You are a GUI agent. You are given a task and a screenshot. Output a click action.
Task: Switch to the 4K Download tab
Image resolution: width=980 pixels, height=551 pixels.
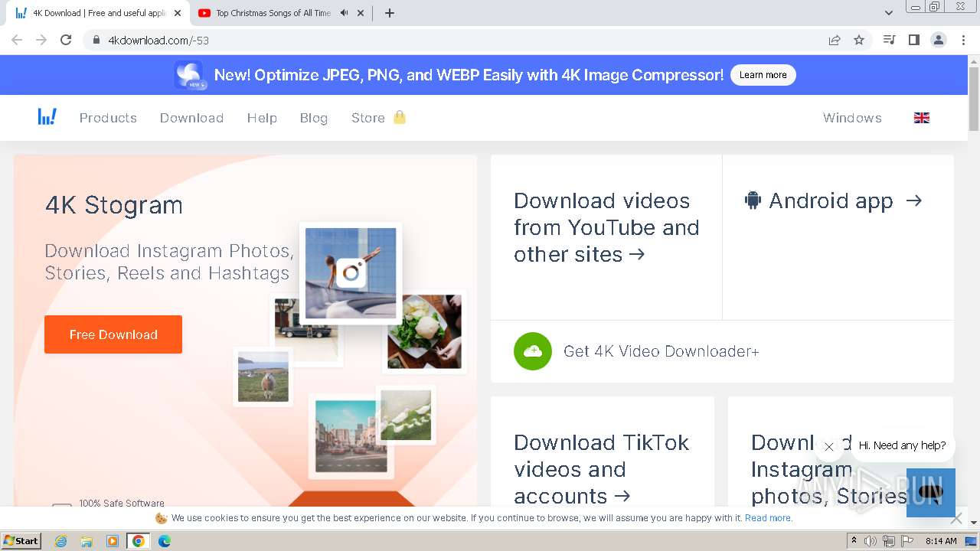click(100, 13)
